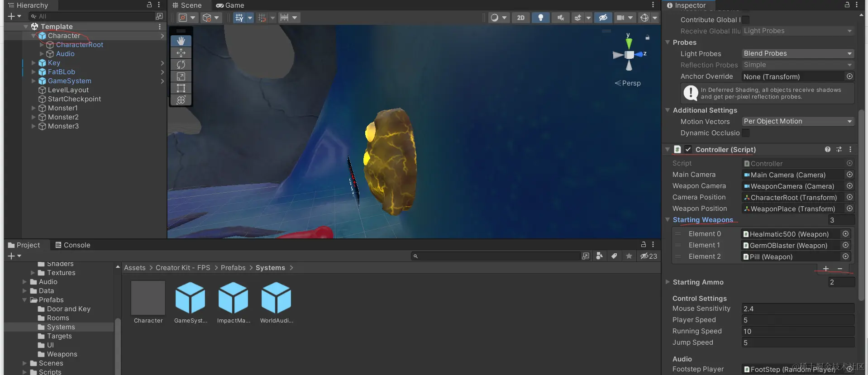
Task: Toggle 2D mode in Scene view
Action: point(521,18)
